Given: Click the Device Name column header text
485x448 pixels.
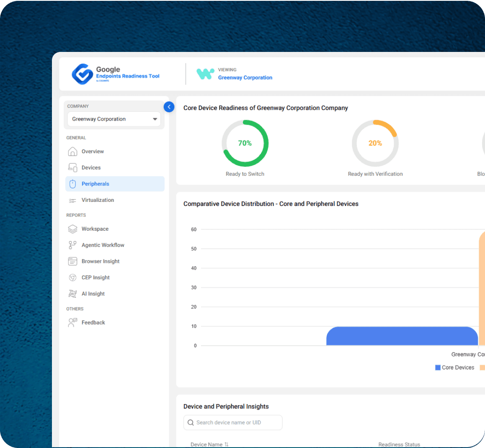Looking at the screenshot, I should (x=206, y=444).
